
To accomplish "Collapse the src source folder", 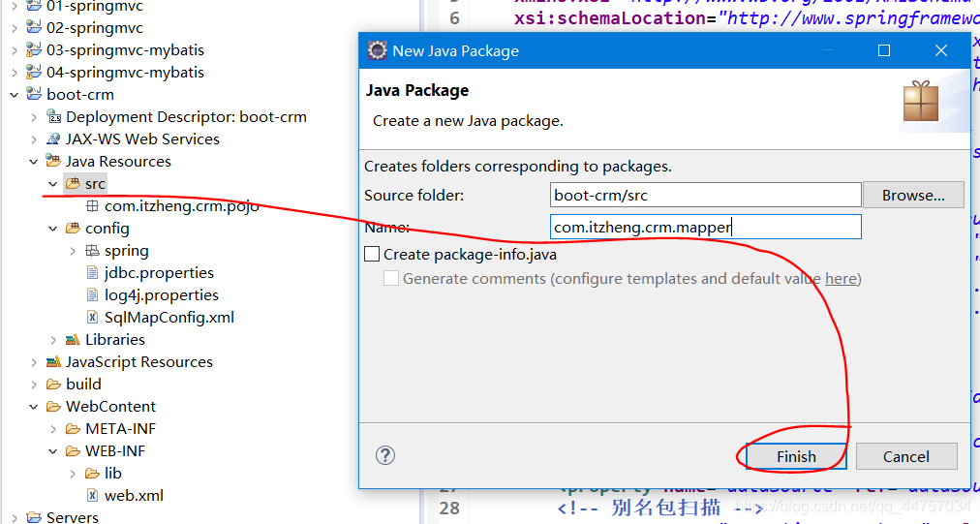I will 53,184.
